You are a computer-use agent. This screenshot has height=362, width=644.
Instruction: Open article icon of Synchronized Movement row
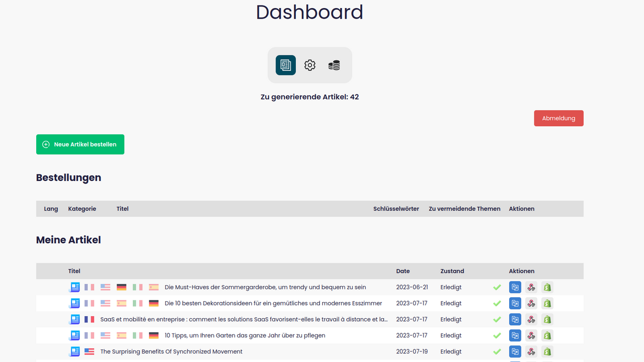pos(74,351)
